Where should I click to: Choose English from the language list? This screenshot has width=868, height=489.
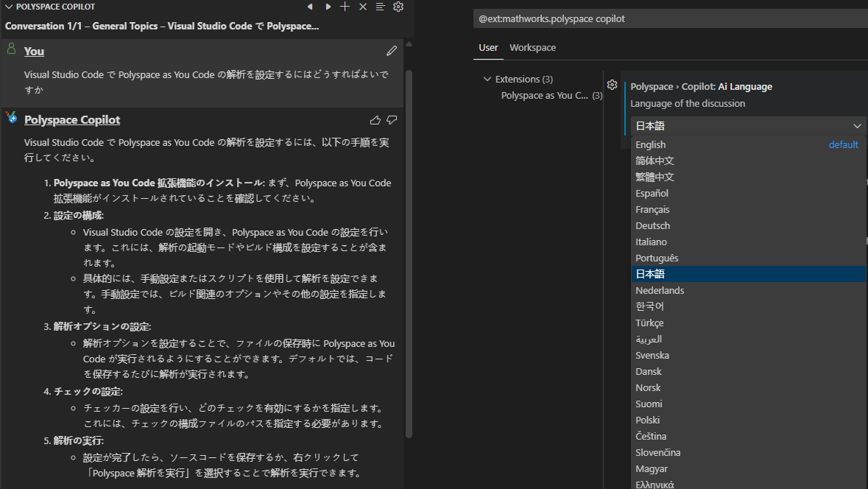coord(651,145)
